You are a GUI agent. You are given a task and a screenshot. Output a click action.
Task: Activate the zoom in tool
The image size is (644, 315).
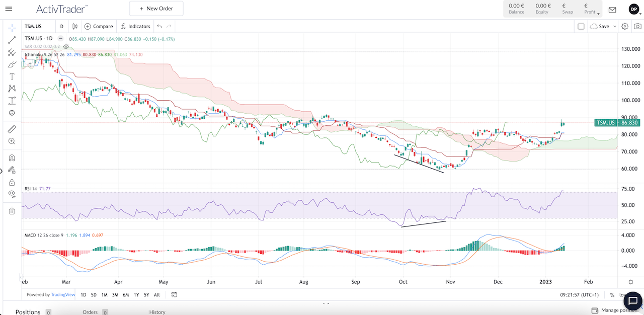tap(12, 141)
